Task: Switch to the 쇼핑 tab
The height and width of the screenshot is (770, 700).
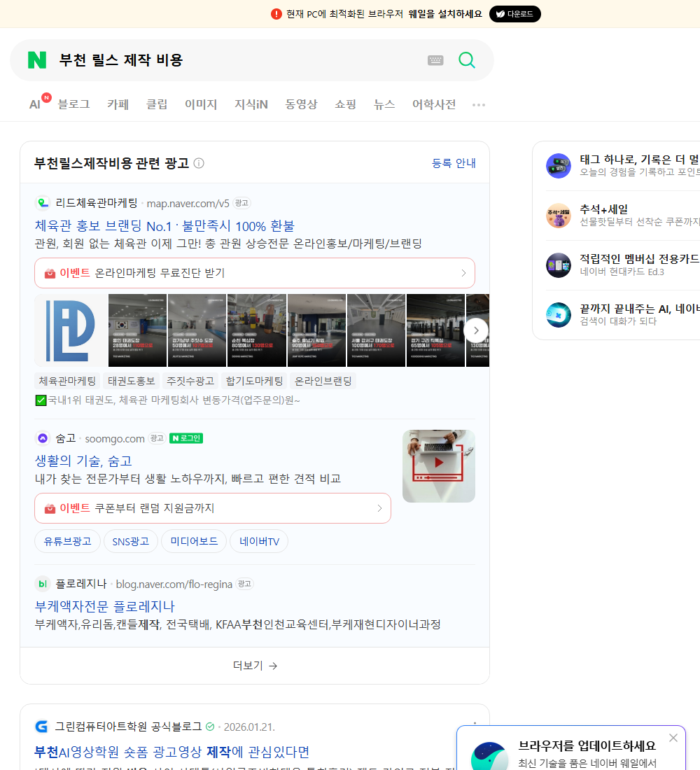Action: tap(345, 104)
